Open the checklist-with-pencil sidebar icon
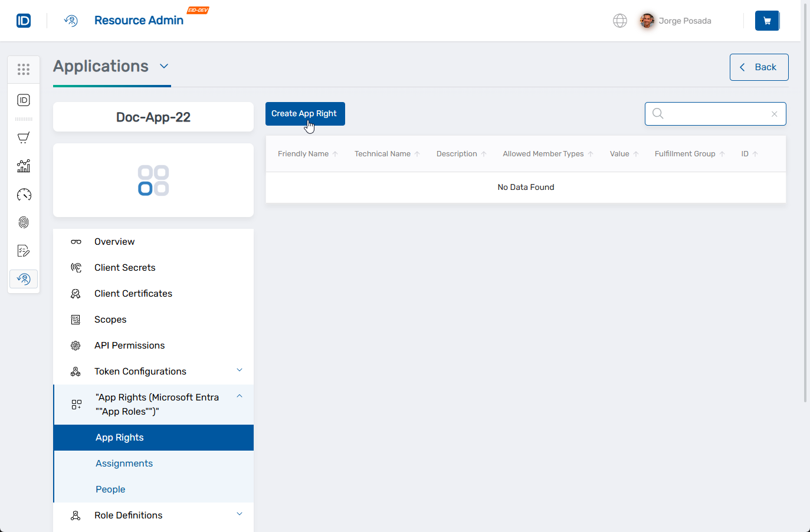 (x=24, y=250)
